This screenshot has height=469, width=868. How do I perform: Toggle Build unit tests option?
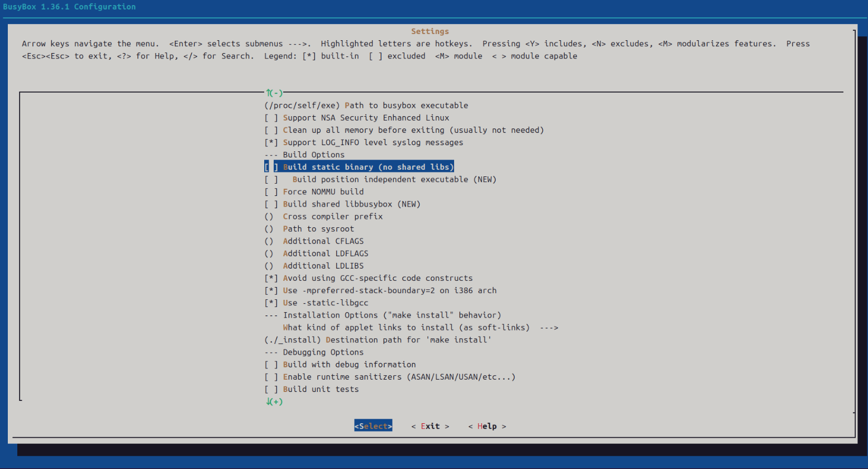click(x=312, y=389)
